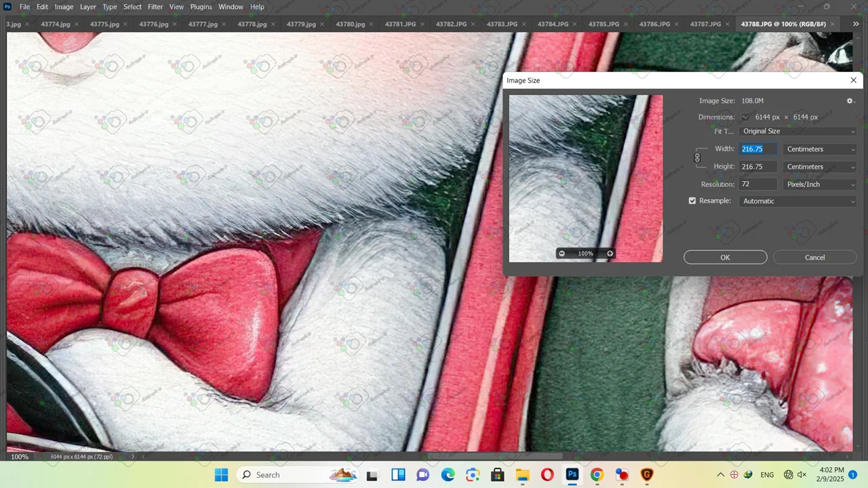868x488 pixels.
Task: Click the Photoshop icon in taskbar
Action: (572, 474)
